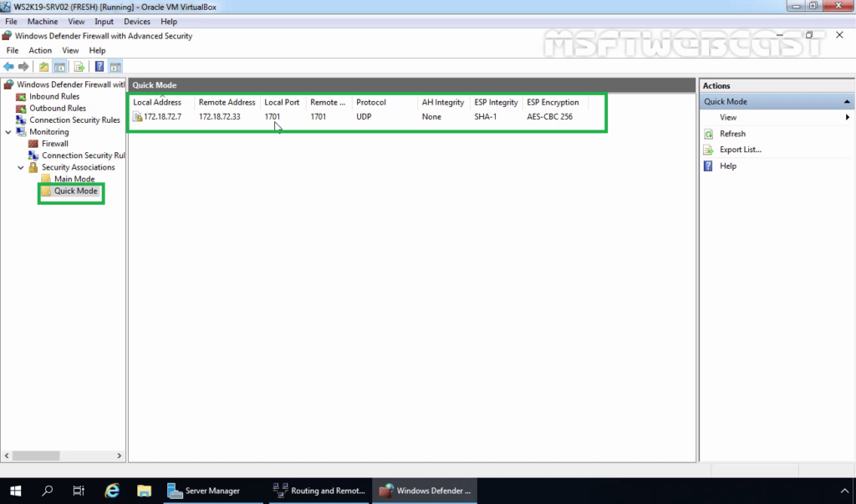
Task: Collapse the Security Associations tree node
Action: [21, 168]
